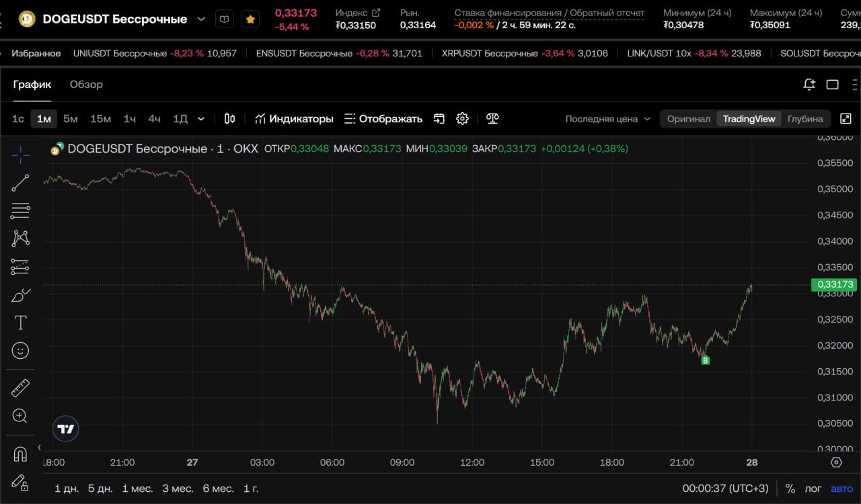
Task: Create a price alert with bell icon
Action: pyautogui.click(x=809, y=85)
